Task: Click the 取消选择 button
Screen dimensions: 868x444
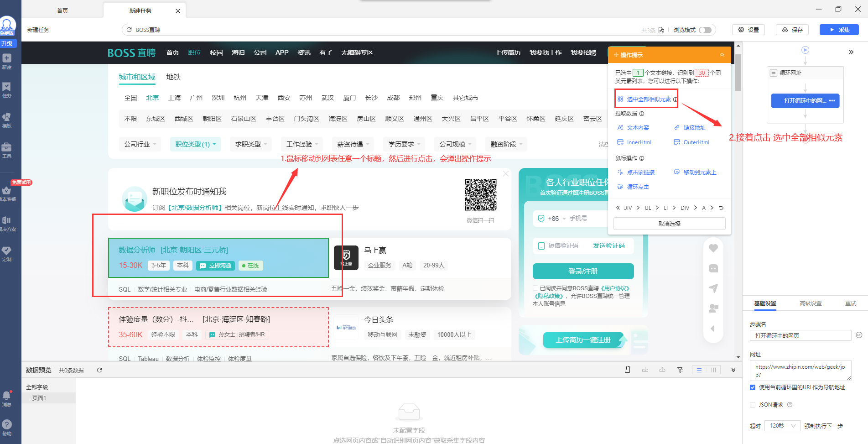Action: click(670, 224)
